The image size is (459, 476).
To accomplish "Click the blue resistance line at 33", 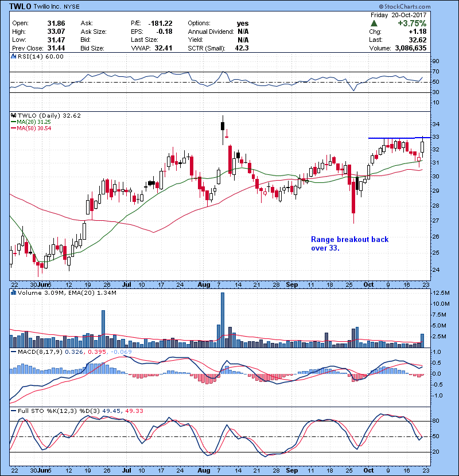I will [399, 138].
